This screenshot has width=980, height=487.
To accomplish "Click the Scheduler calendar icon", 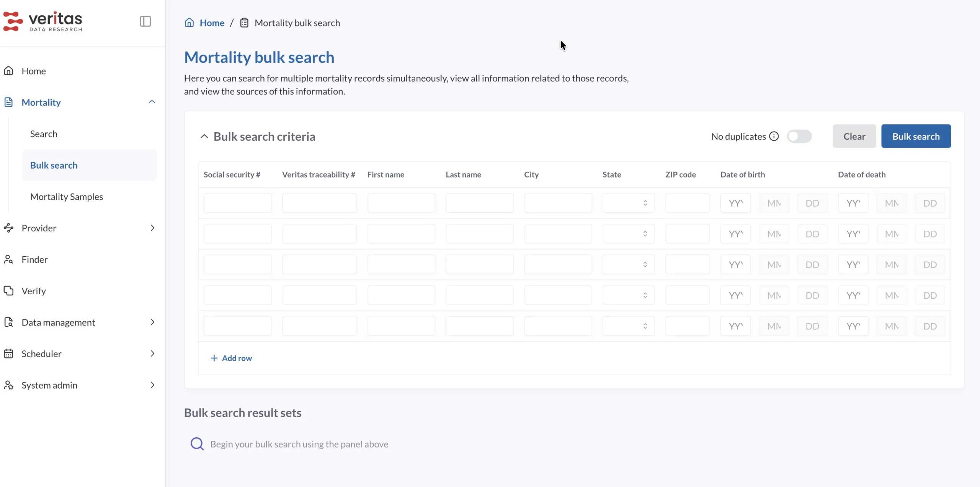I will [x=8, y=353].
